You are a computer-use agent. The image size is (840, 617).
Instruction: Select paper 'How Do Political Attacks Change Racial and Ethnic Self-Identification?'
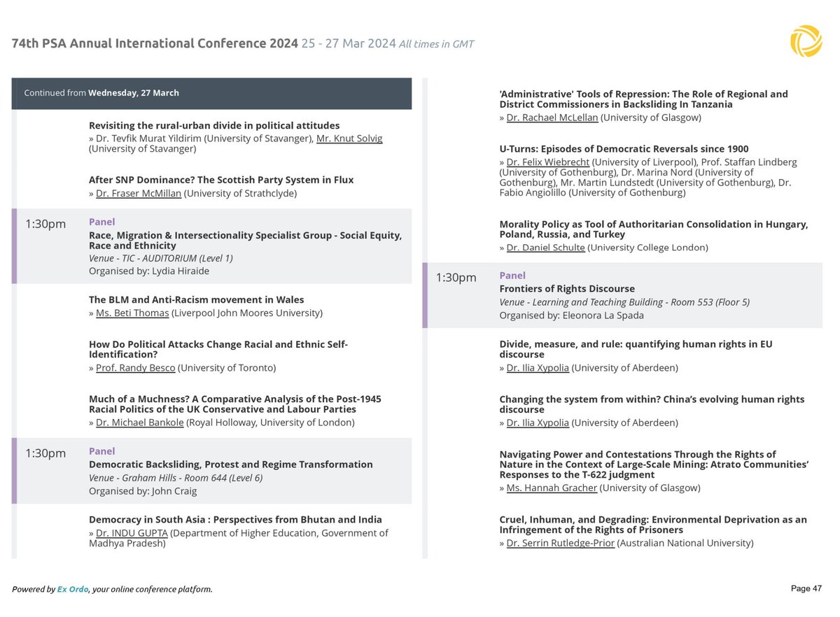218,350
